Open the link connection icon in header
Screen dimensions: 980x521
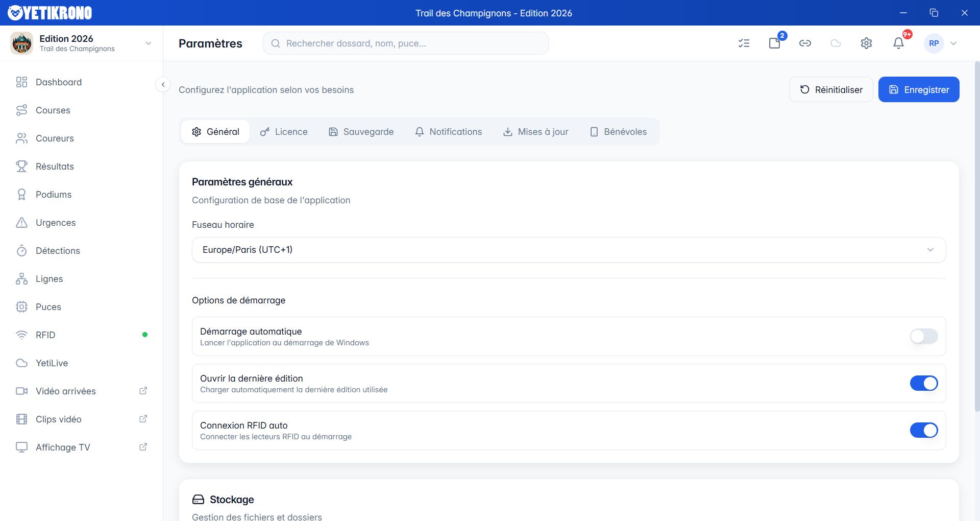pos(805,43)
